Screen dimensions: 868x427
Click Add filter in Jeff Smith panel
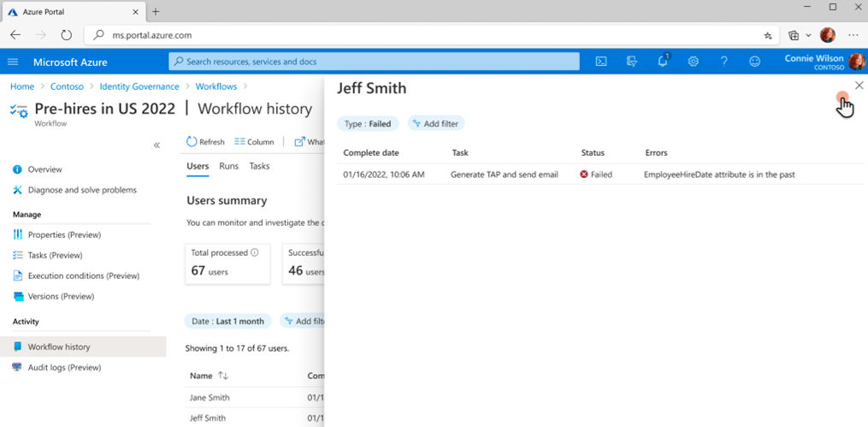click(436, 124)
